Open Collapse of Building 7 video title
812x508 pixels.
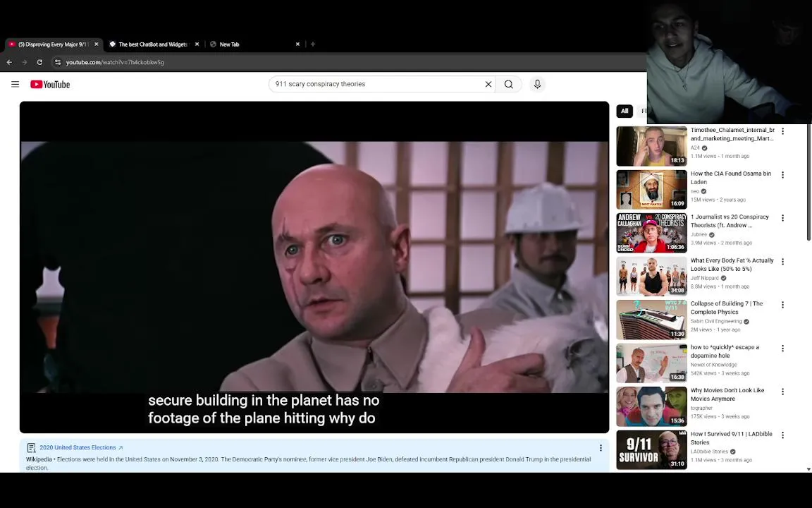click(x=727, y=308)
